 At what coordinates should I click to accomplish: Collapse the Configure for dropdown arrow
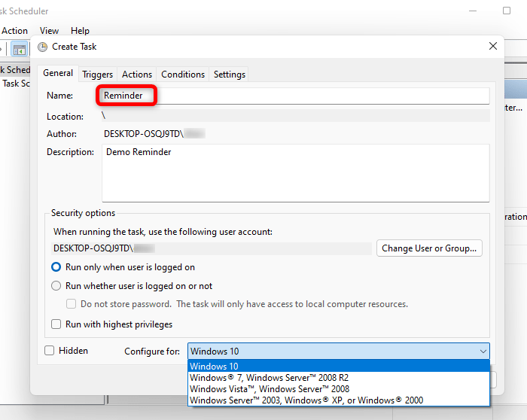[x=483, y=352]
